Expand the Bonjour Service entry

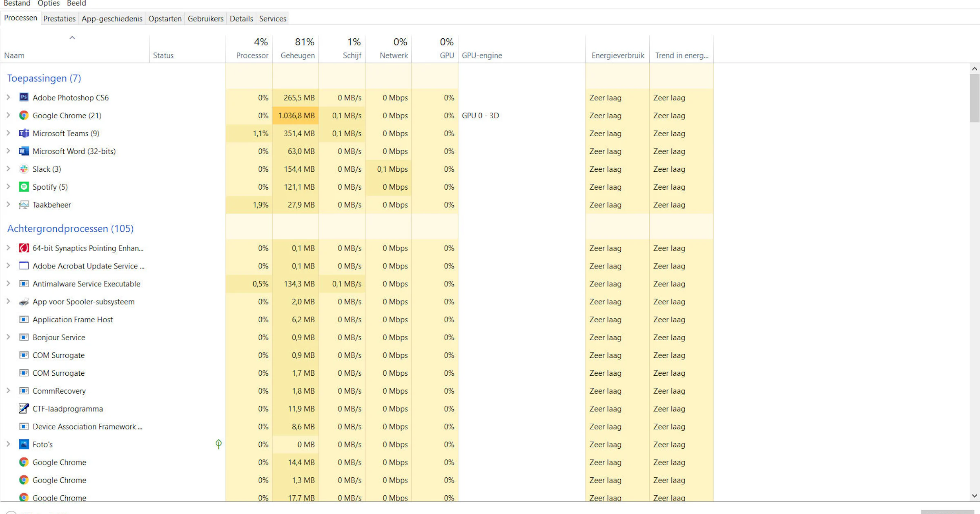(8, 337)
